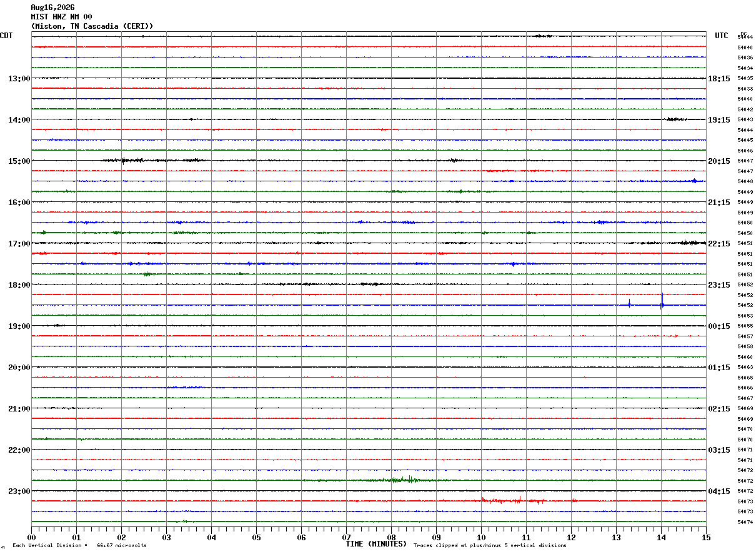Click the Miston, TN Cascadia (CERI) caption
The width and height of the screenshot is (756, 554).
tap(92, 26)
